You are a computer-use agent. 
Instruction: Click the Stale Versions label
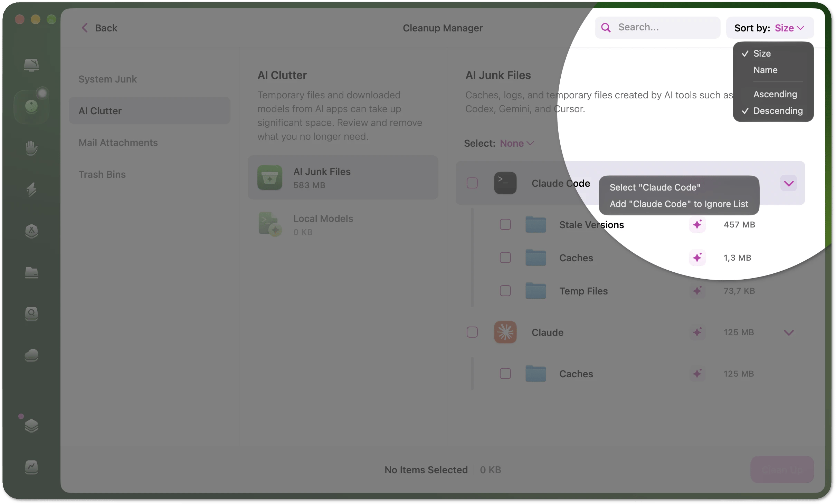click(x=591, y=225)
